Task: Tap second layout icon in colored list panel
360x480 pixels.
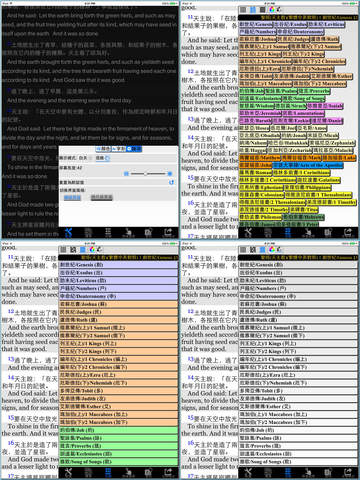Action: pos(73,250)
